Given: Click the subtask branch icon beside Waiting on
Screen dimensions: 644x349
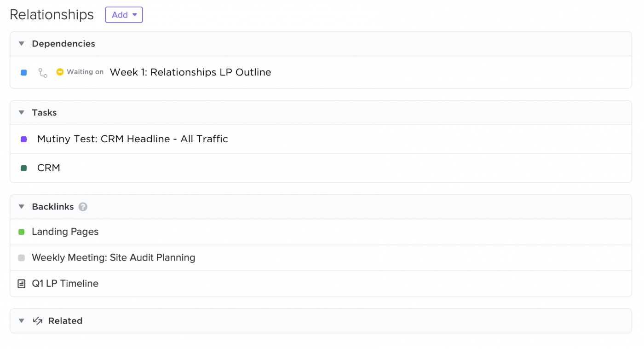Looking at the screenshot, I should pyautogui.click(x=43, y=73).
